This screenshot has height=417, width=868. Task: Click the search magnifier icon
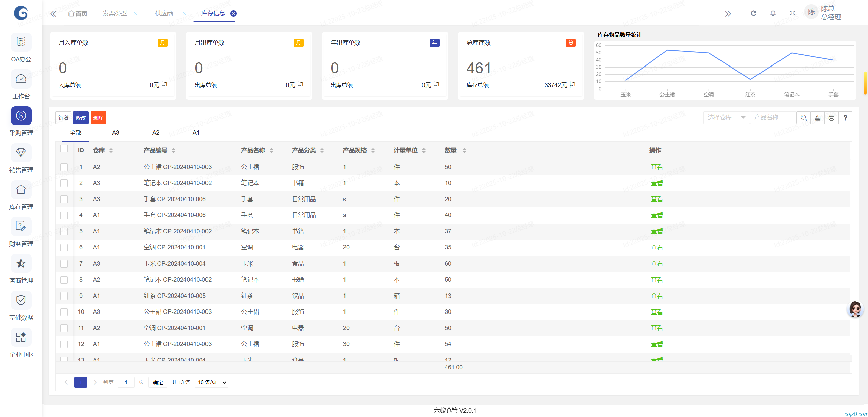pyautogui.click(x=804, y=117)
